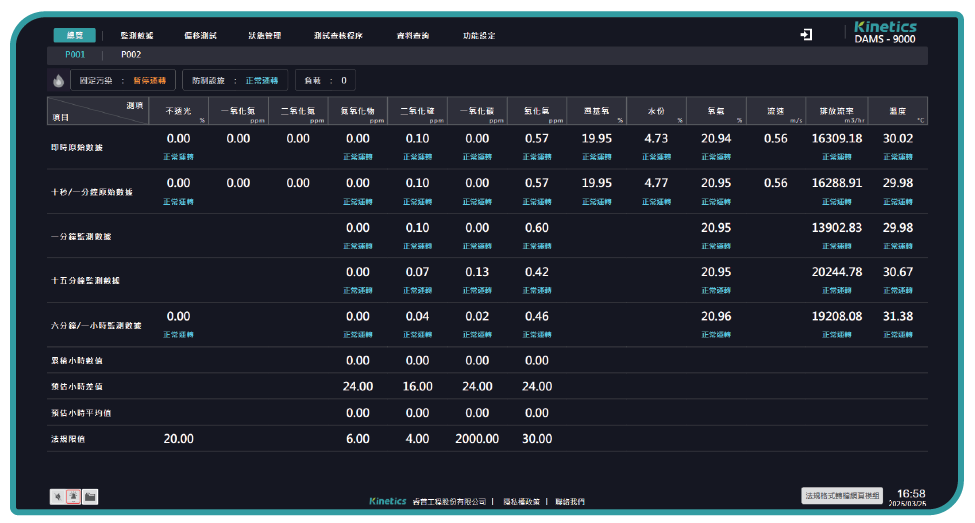The width and height of the screenshot is (975, 523).
Task: Open the 狀態管理 menu
Action: (x=265, y=35)
